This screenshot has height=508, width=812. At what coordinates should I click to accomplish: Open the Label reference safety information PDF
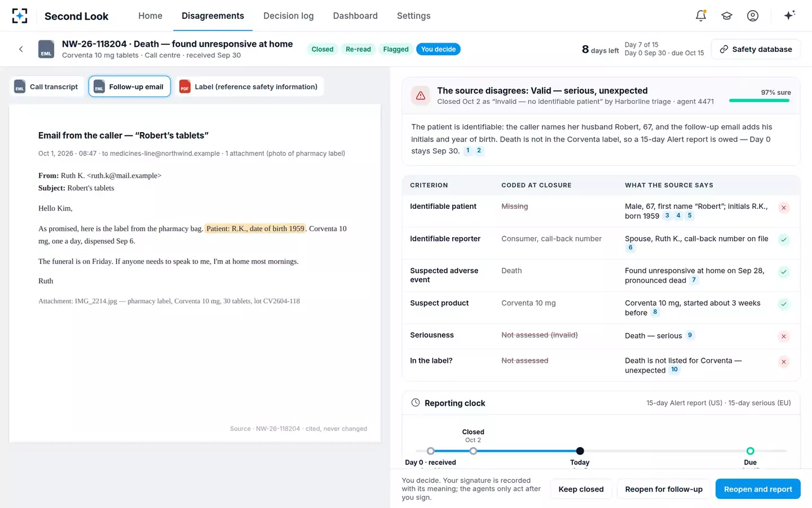pos(249,86)
